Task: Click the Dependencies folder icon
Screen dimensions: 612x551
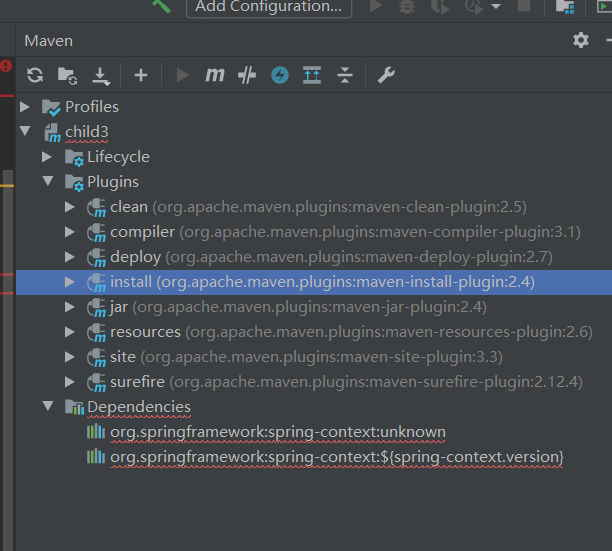Action: pos(74,407)
